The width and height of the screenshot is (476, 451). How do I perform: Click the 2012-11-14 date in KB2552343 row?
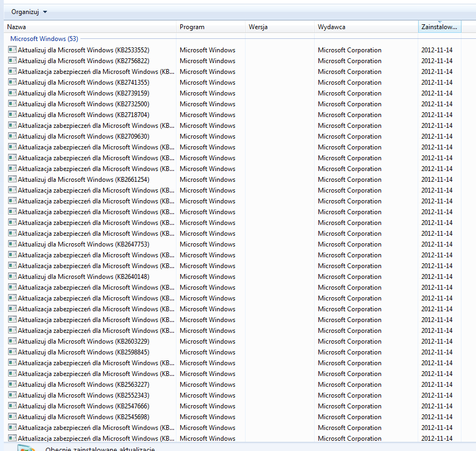[x=437, y=395]
